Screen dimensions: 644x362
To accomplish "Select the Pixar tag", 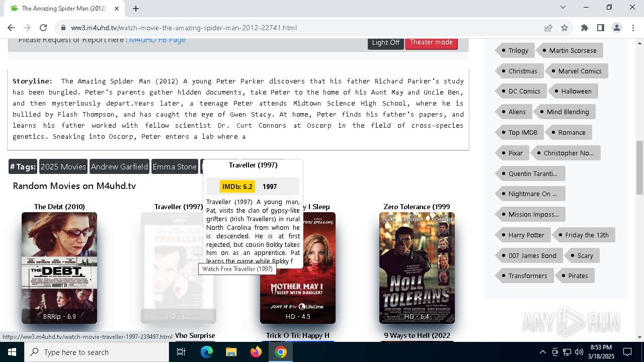I will point(512,153).
